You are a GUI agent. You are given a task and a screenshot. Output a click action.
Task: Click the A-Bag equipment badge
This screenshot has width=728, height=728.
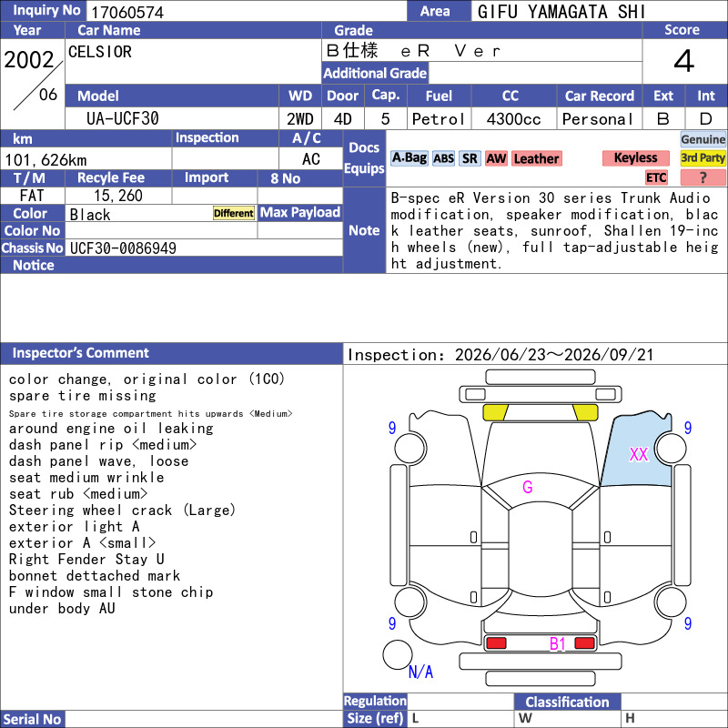point(409,158)
